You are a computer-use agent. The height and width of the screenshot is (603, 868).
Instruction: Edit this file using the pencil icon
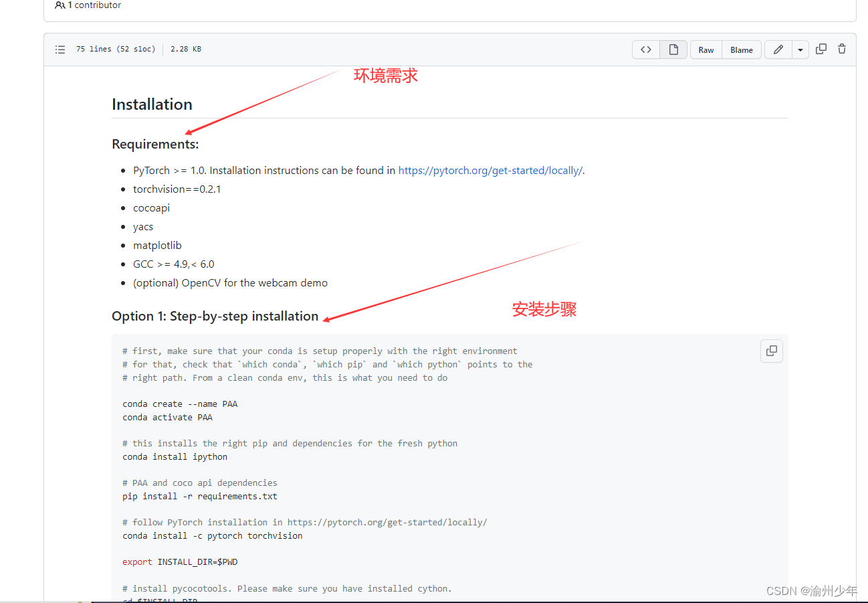[x=778, y=49]
